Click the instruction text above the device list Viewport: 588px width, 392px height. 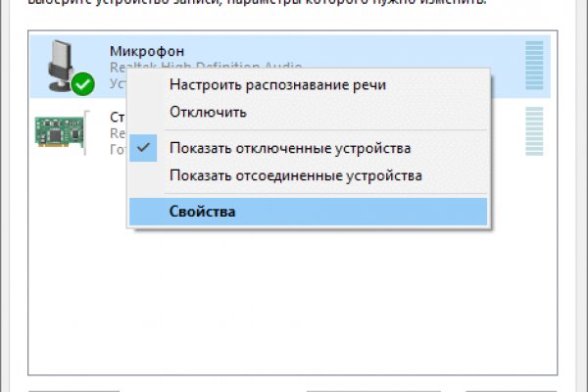coord(245,6)
